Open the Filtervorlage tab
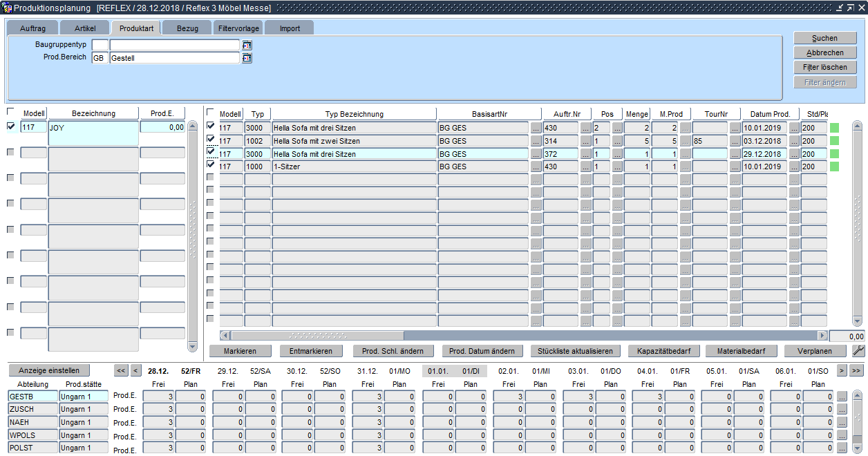The height and width of the screenshot is (456, 868). click(x=238, y=28)
